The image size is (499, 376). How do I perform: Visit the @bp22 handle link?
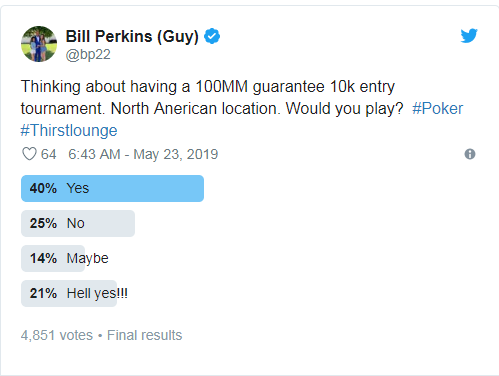(88, 55)
